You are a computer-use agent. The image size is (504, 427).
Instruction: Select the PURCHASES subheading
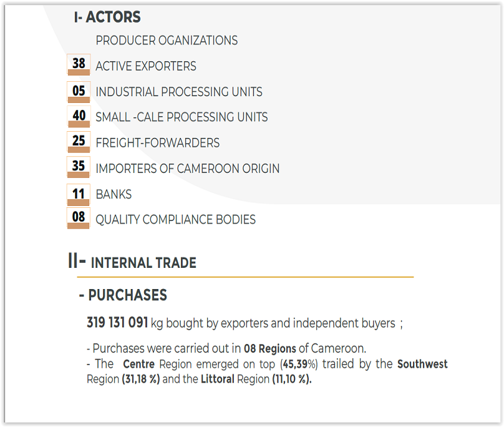127,295
